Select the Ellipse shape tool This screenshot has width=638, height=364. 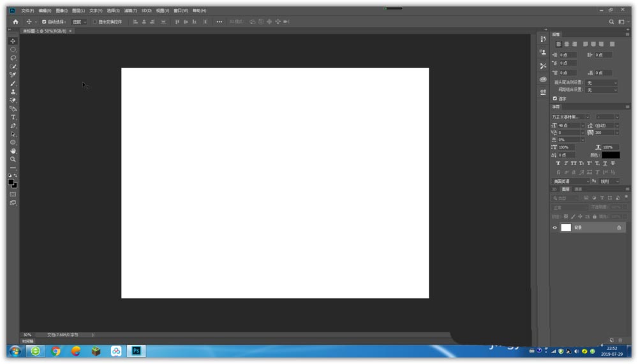pyautogui.click(x=13, y=142)
